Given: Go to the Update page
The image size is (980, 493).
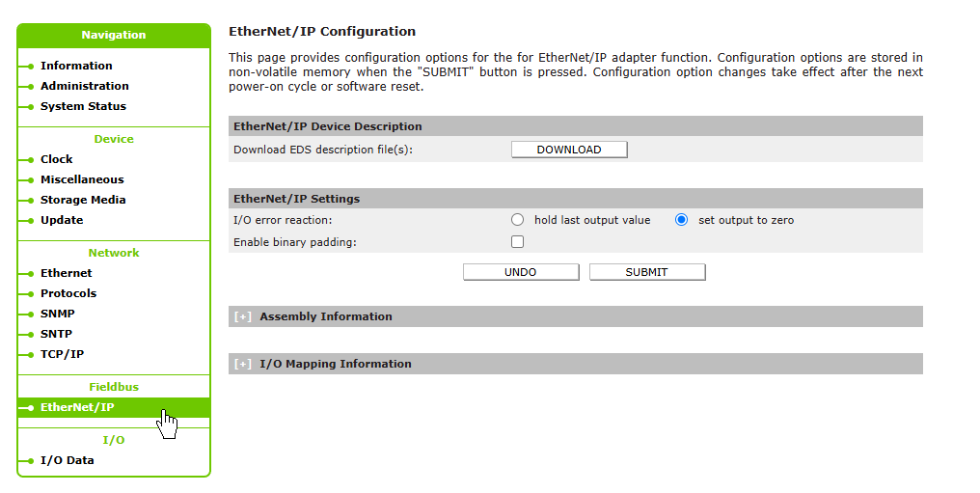Looking at the screenshot, I should tap(62, 220).
